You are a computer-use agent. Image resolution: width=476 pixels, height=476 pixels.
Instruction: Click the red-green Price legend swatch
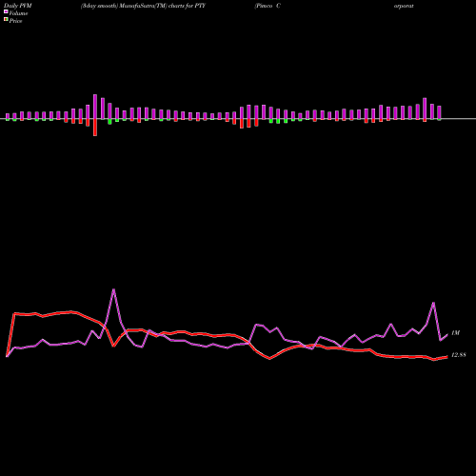tap(6, 20)
